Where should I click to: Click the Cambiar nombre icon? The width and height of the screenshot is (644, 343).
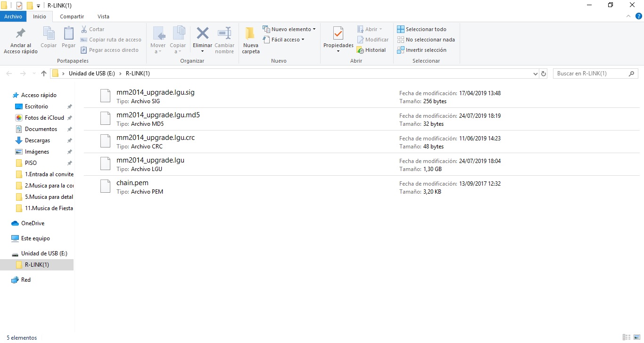click(x=224, y=34)
